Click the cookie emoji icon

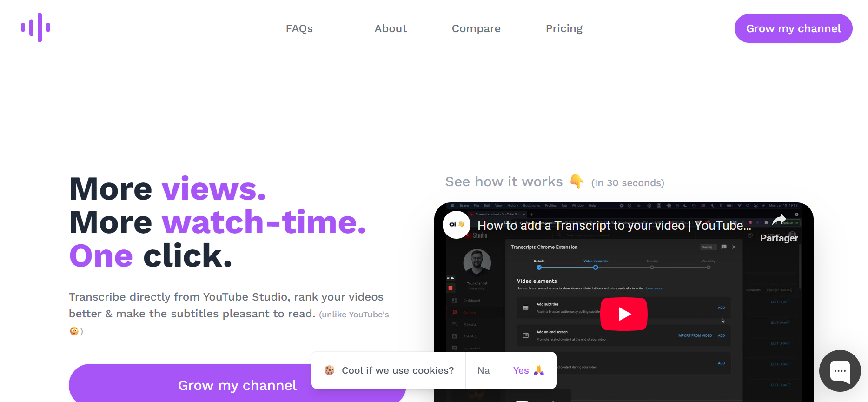coord(330,370)
